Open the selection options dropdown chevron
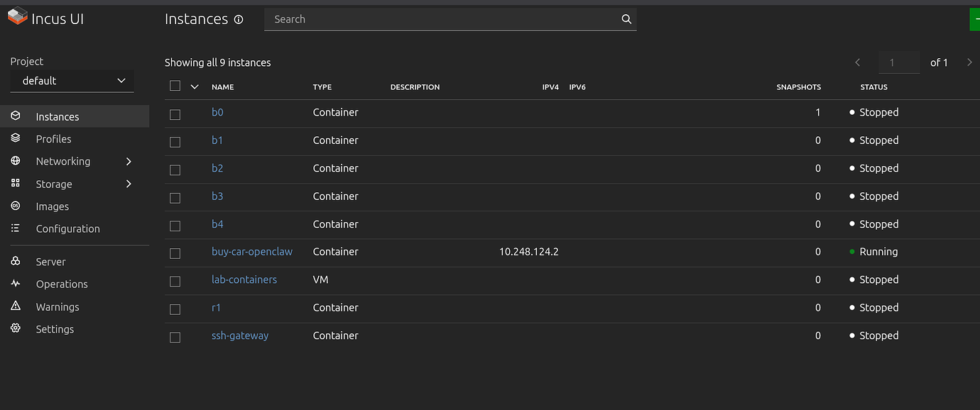980x410 pixels. [195, 87]
